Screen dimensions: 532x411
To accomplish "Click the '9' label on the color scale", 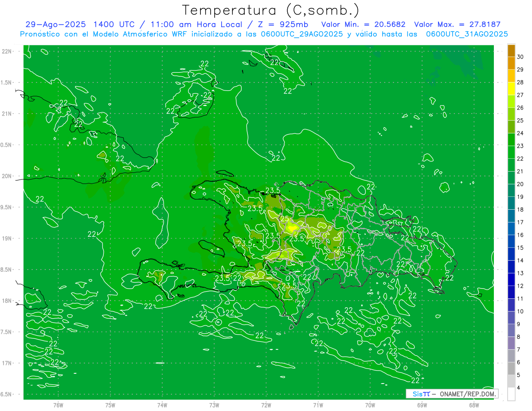I will 519,324.
